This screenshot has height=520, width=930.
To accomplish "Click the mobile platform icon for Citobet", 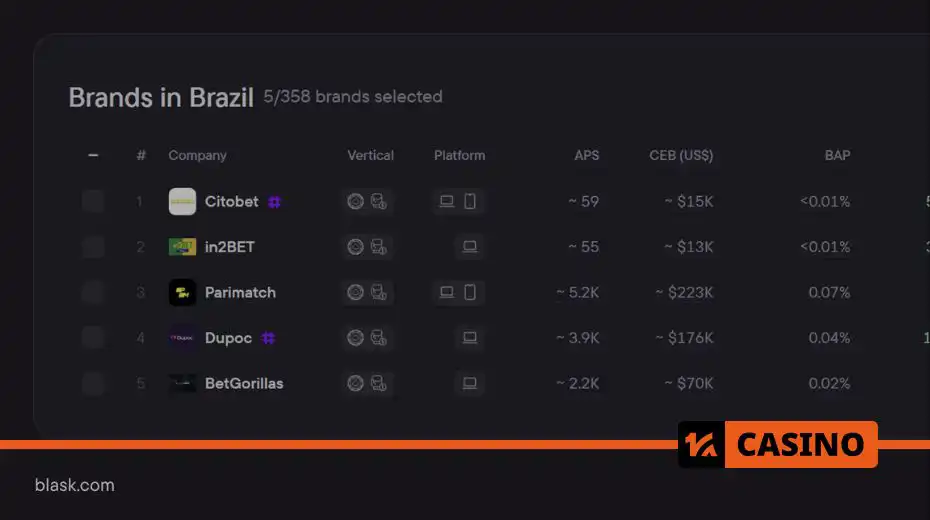I will pyautogui.click(x=470, y=202).
